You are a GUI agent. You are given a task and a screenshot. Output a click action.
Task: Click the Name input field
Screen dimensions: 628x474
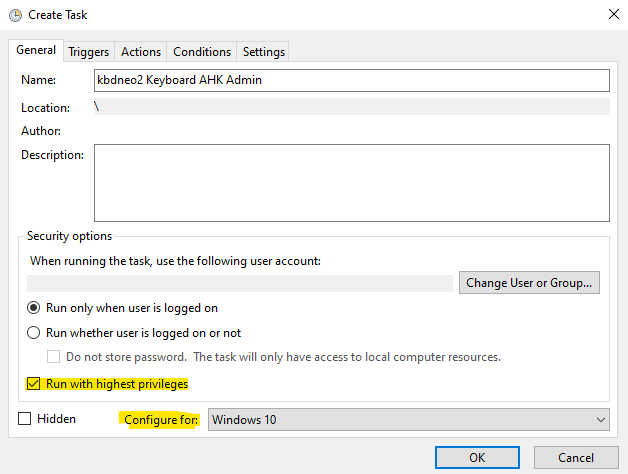coord(352,80)
